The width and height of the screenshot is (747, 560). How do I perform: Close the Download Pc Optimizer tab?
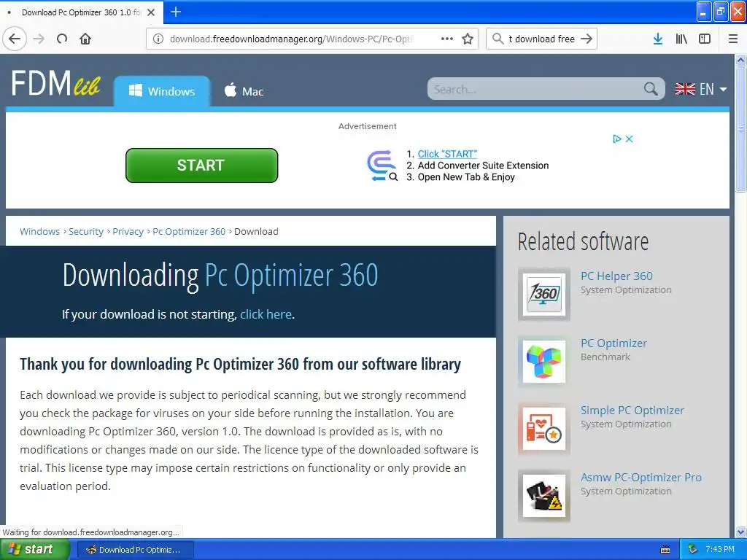coord(151,12)
